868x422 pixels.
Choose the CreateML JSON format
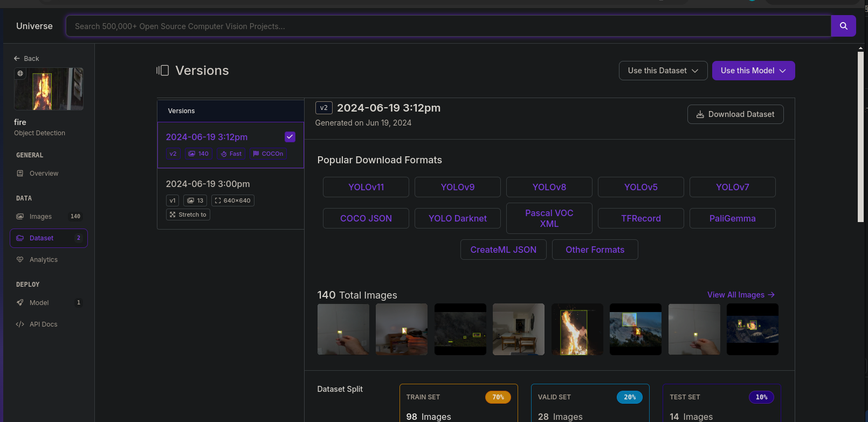click(504, 250)
